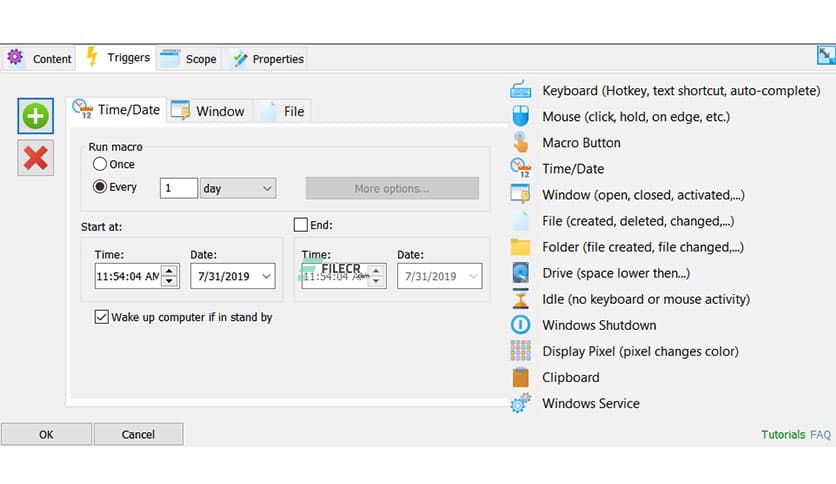This screenshot has width=836, height=484.
Task: Select the Every radio button
Action: click(100, 187)
